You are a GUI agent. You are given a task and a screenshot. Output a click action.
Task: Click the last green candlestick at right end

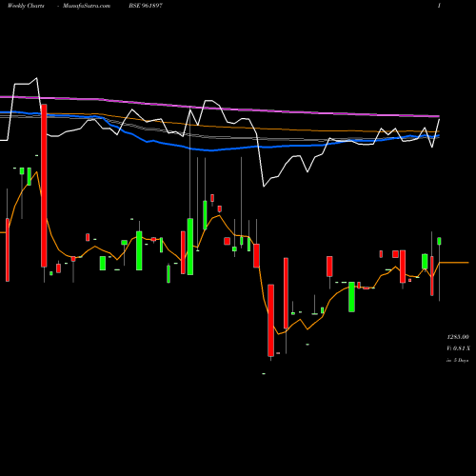(x=439, y=241)
